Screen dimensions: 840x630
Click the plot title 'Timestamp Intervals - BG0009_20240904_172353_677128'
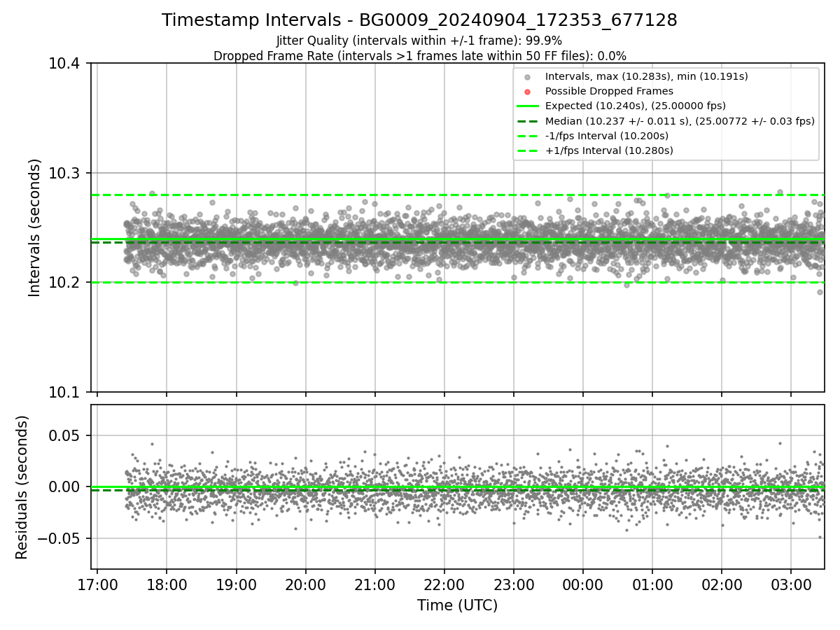419,20
